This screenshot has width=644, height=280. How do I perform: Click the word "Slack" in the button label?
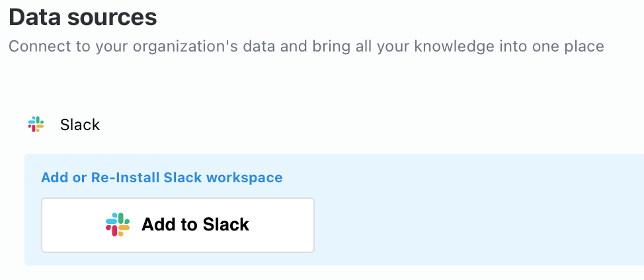pos(226,225)
